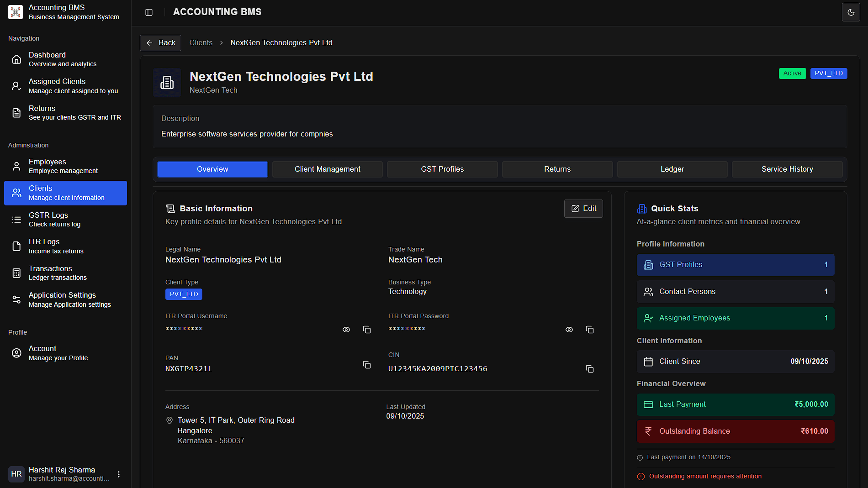Image resolution: width=868 pixels, height=488 pixels.
Task: Copy the ITR Portal Password
Action: [589, 330]
